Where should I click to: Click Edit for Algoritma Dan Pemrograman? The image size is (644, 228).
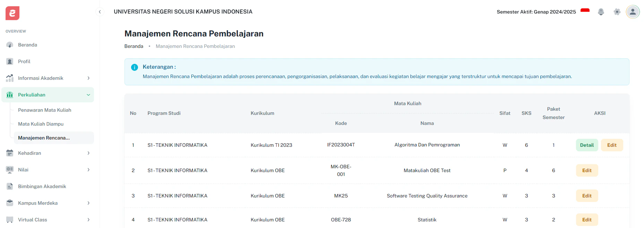pyautogui.click(x=612, y=145)
